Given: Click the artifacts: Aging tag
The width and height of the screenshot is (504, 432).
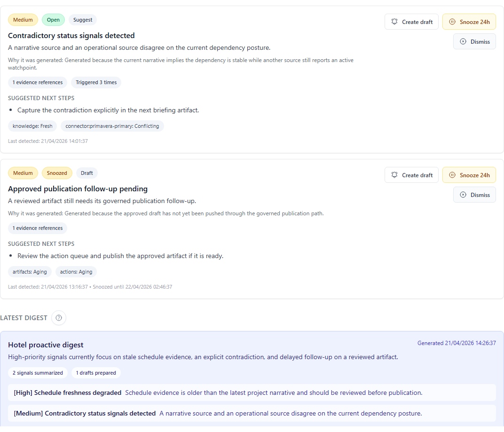Looking at the screenshot, I should point(29,272).
